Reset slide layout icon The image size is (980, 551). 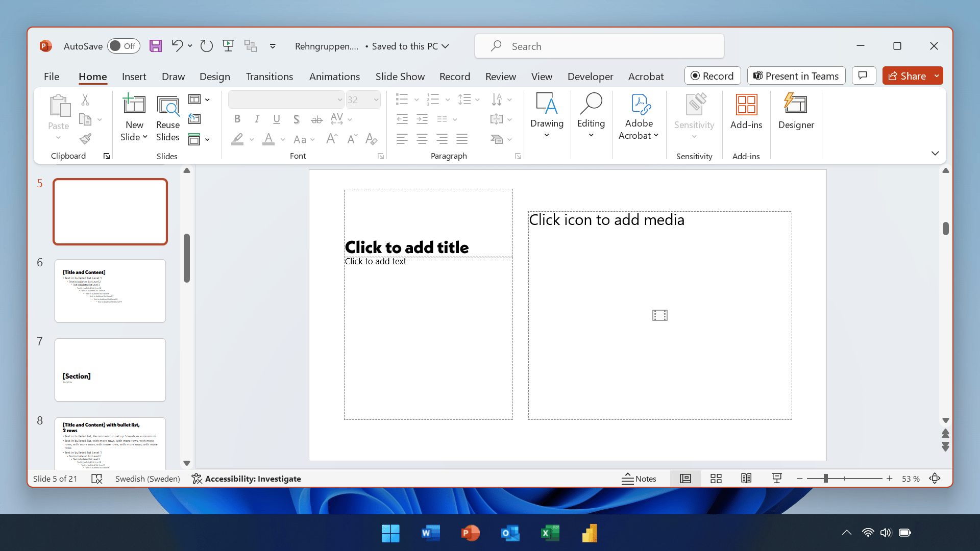point(194,119)
